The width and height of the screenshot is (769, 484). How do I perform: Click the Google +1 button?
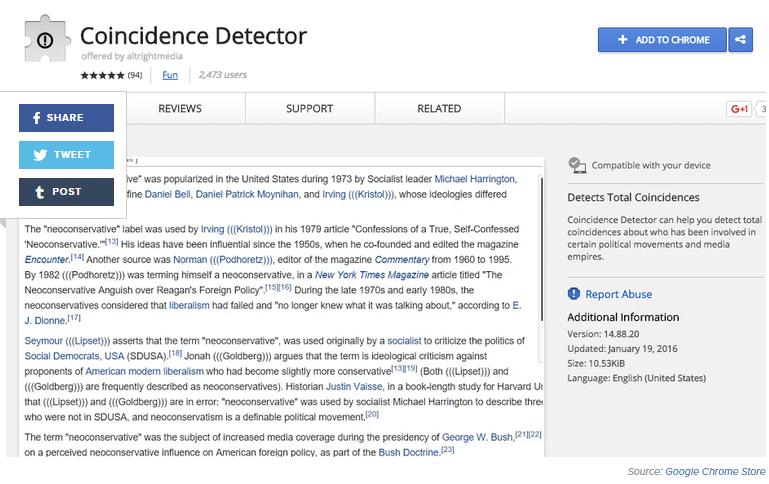[x=739, y=109]
